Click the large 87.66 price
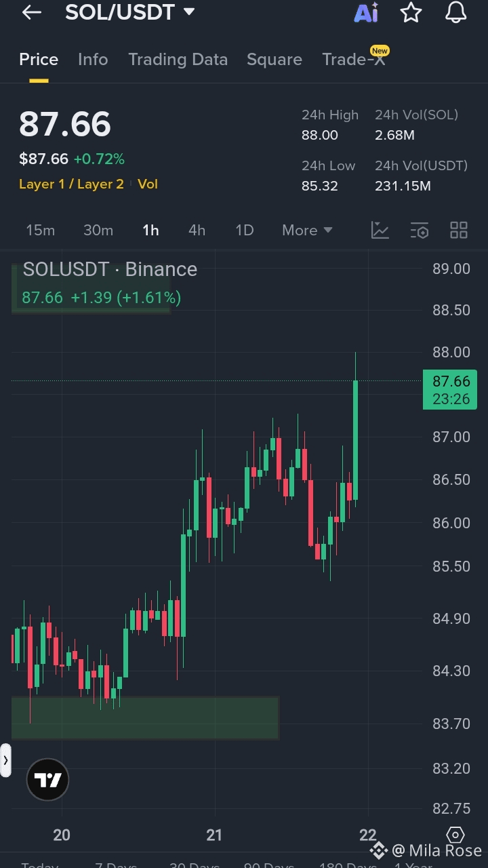This screenshot has width=488, height=868. pos(65,125)
